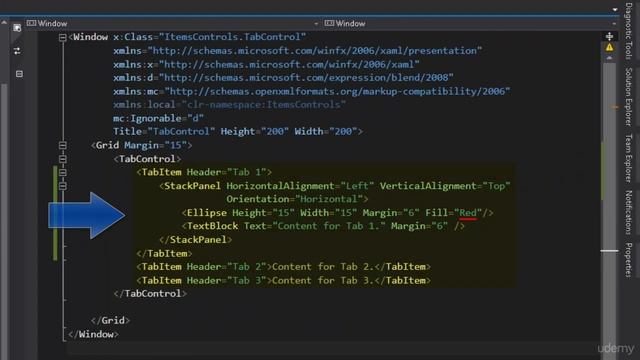Click the Header="Tab 1" attribute
The height and width of the screenshot is (360, 640).
click(227, 172)
